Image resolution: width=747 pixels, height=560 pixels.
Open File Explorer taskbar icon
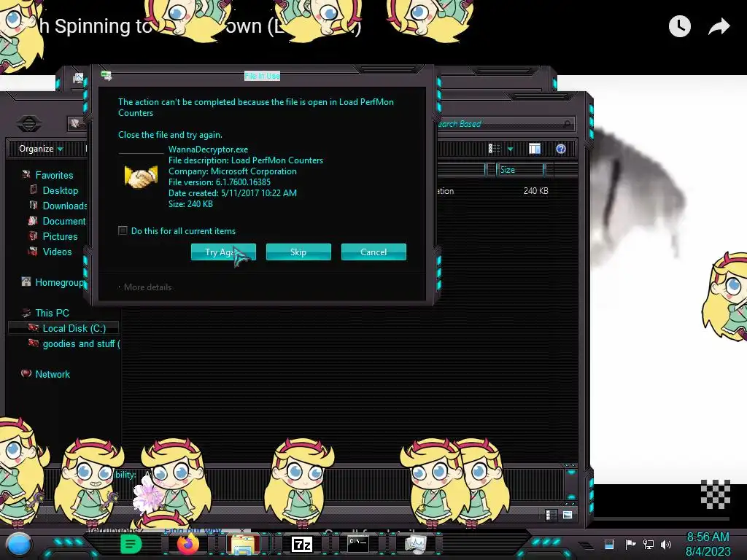point(244,544)
